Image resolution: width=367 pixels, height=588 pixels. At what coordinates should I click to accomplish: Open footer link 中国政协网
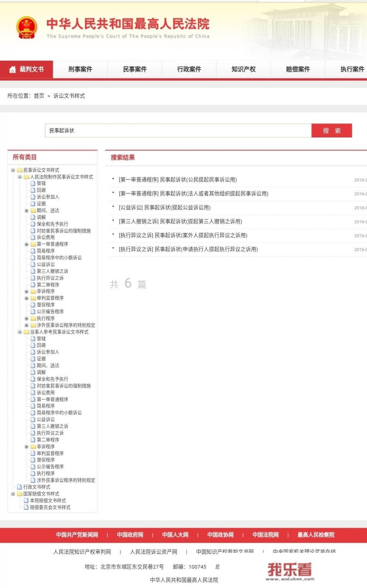pos(221,535)
